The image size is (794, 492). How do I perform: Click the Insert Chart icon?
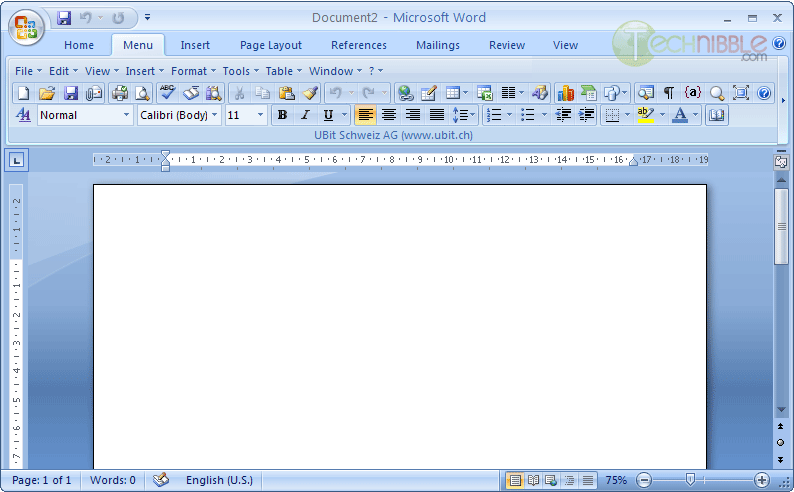point(565,93)
